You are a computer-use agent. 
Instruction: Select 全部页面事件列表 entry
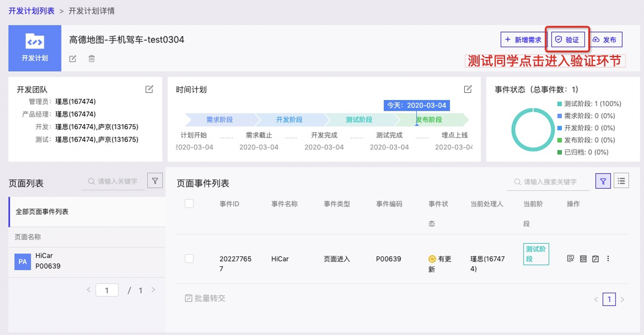(x=87, y=212)
